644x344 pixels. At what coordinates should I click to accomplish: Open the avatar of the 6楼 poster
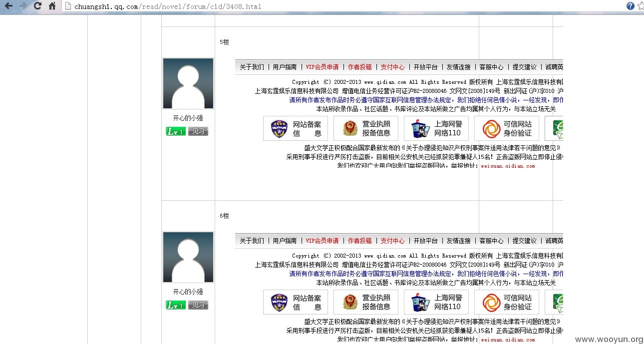[188, 257]
